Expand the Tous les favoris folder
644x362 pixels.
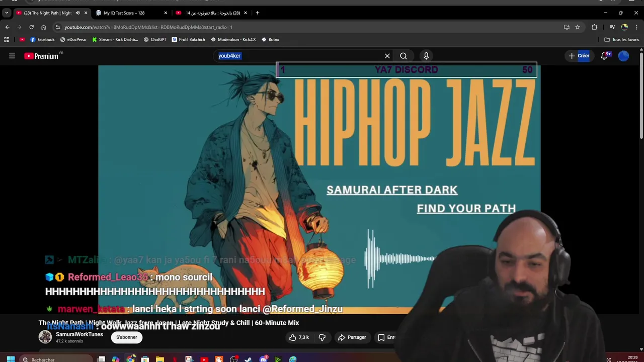tap(622, 39)
